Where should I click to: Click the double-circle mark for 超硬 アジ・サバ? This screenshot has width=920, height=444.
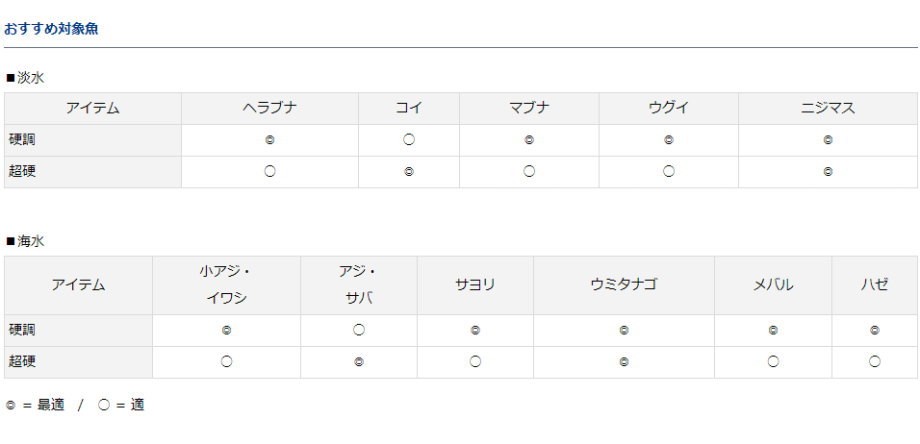pyautogui.click(x=359, y=362)
